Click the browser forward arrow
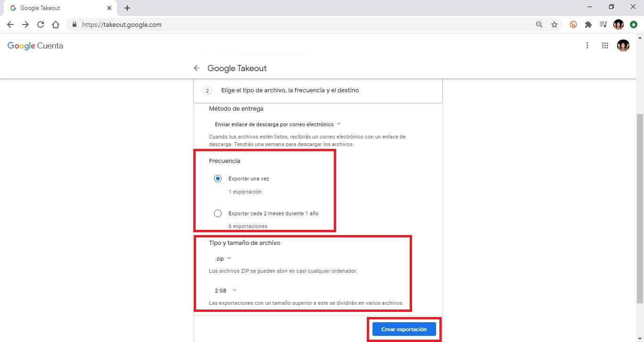644x342 pixels. point(25,24)
